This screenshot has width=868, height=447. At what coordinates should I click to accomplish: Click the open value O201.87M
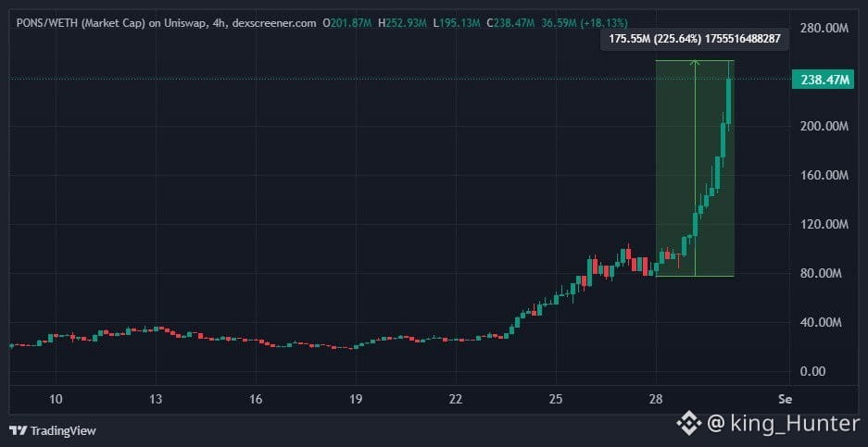pyautogui.click(x=347, y=23)
